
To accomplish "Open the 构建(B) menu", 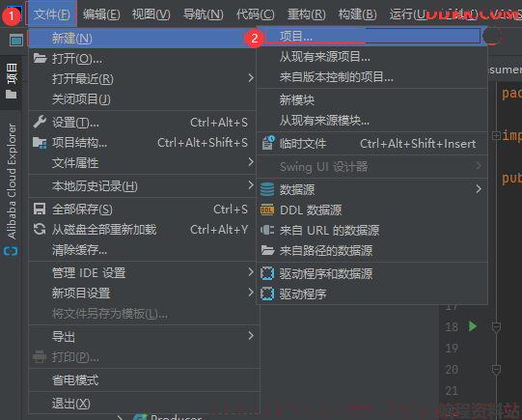I will pyautogui.click(x=358, y=14).
